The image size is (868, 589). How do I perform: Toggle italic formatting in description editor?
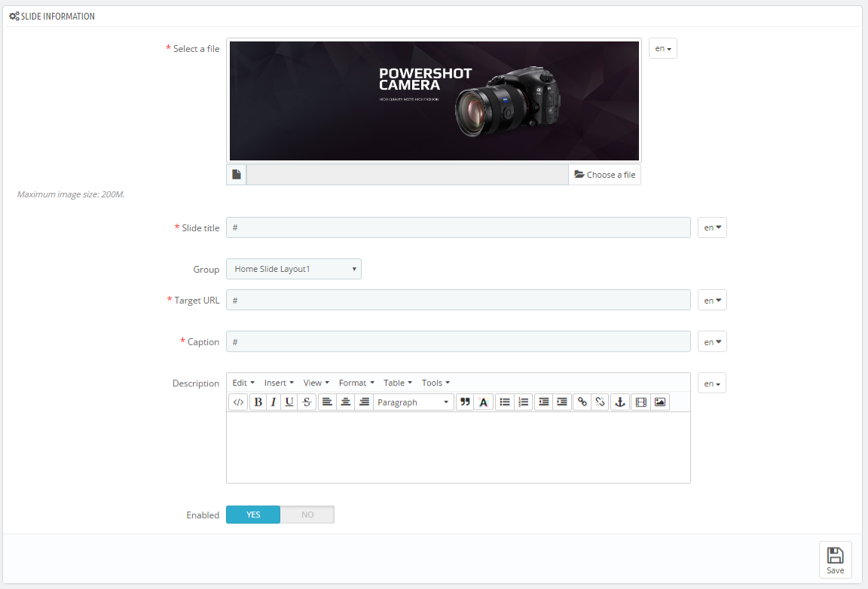274,402
